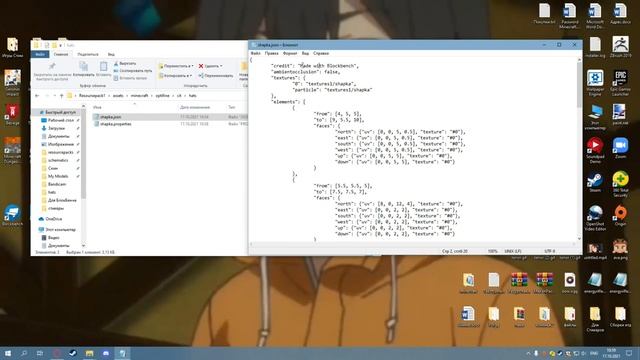The width and height of the screenshot is (640, 360).
Task: Switch to the Share tab in Explorer
Action: coord(88,54)
